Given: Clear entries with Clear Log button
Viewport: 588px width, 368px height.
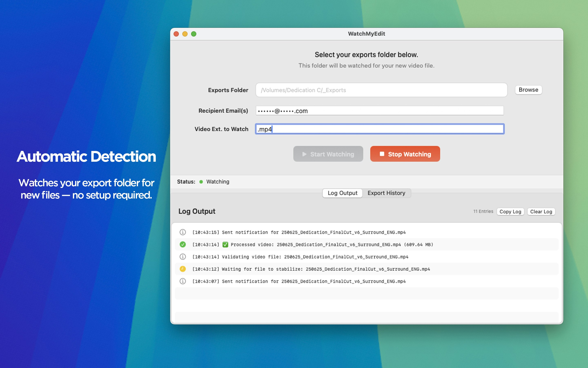Looking at the screenshot, I should click(x=541, y=212).
